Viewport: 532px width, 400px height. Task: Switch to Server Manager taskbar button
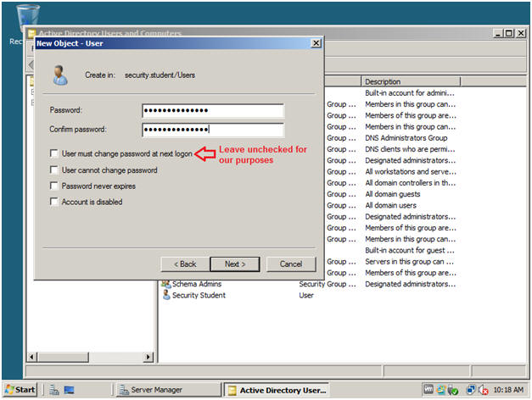point(169,390)
